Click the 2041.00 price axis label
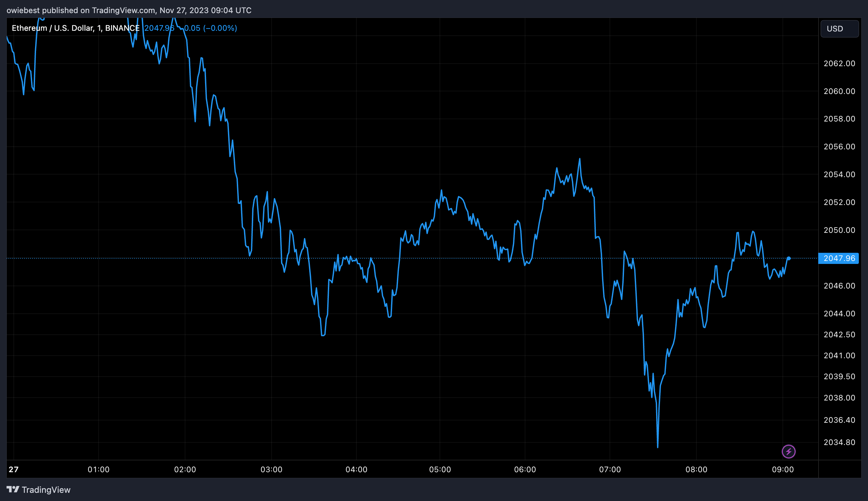The image size is (868, 501). click(840, 356)
